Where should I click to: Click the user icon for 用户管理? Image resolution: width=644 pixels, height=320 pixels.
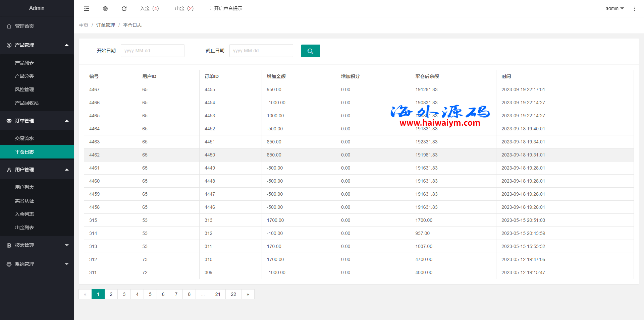click(9, 170)
